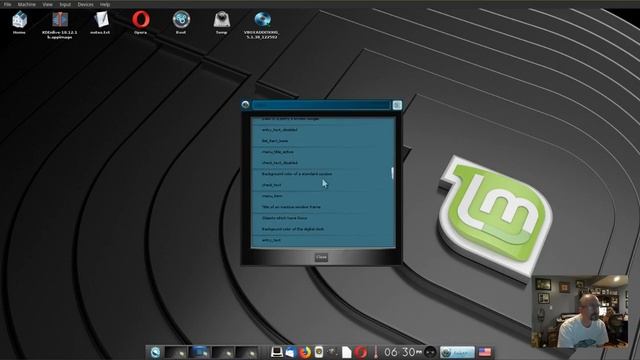
Task: Select the 'check_text' list row
Action: (322, 185)
